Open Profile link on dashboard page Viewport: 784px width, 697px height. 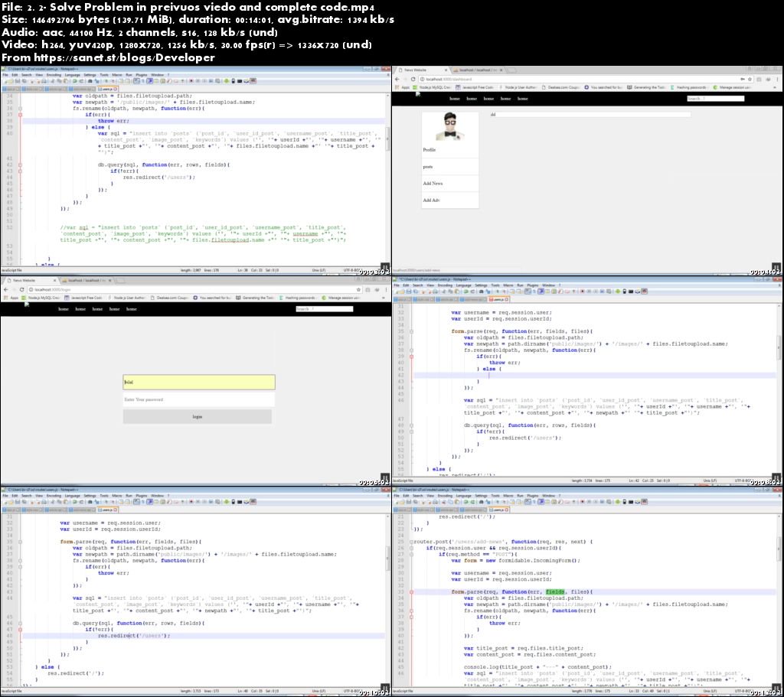click(430, 150)
